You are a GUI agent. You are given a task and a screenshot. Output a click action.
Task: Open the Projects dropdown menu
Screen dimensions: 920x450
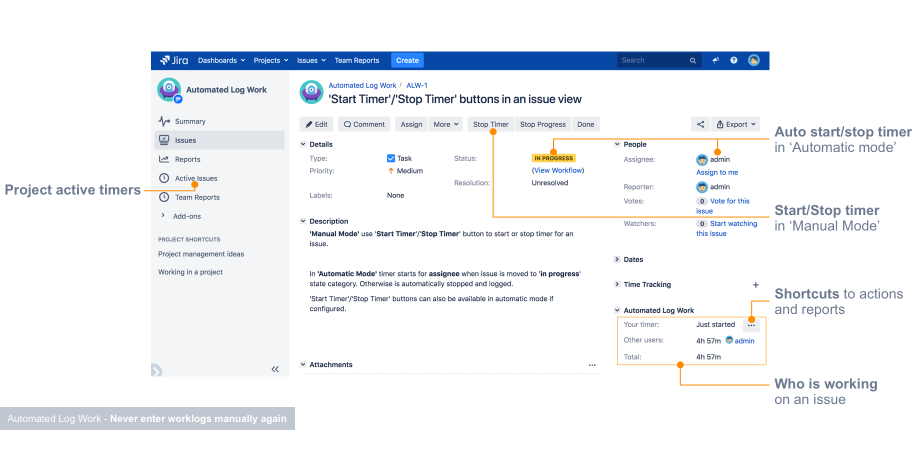pos(271,60)
